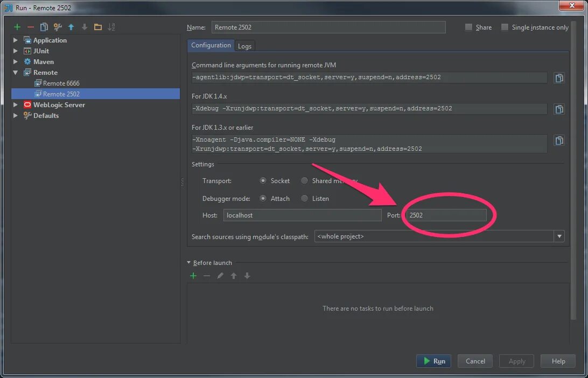Click the JVM agentlib arguments text field
The width and height of the screenshot is (588, 378).
369,78
